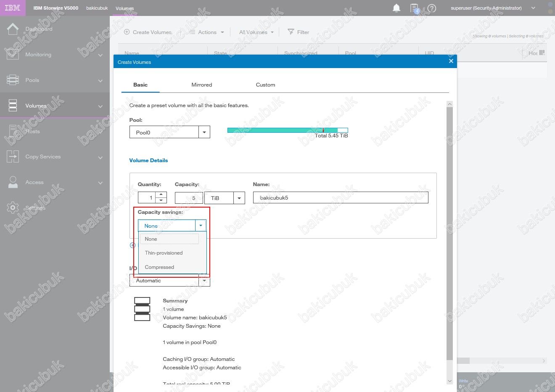Open Settings in sidebar
The image size is (555, 392).
pos(35,208)
